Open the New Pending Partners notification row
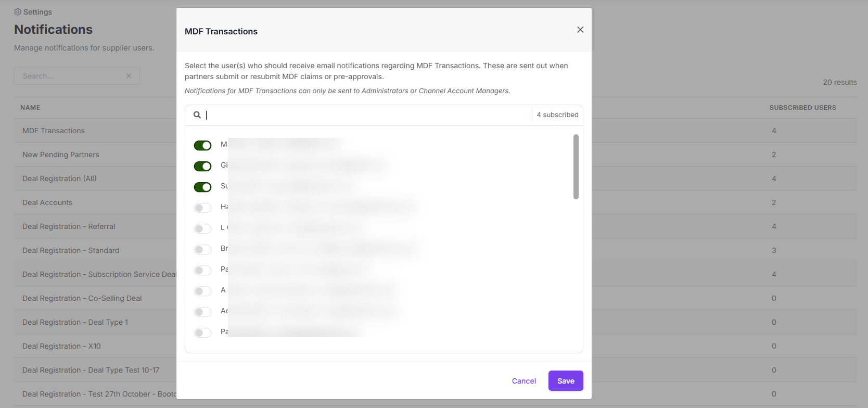The height and width of the screenshot is (408, 868). pyautogui.click(x=60, y=155)
